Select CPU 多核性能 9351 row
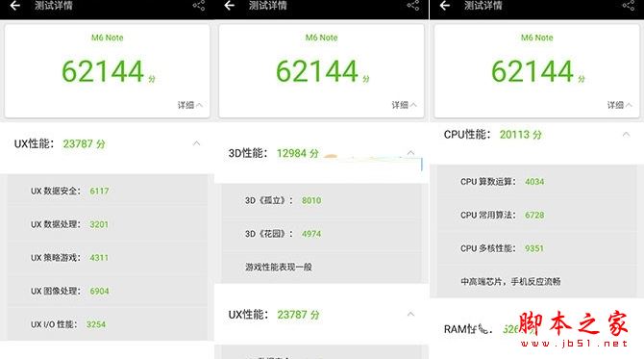 (536, 248)
